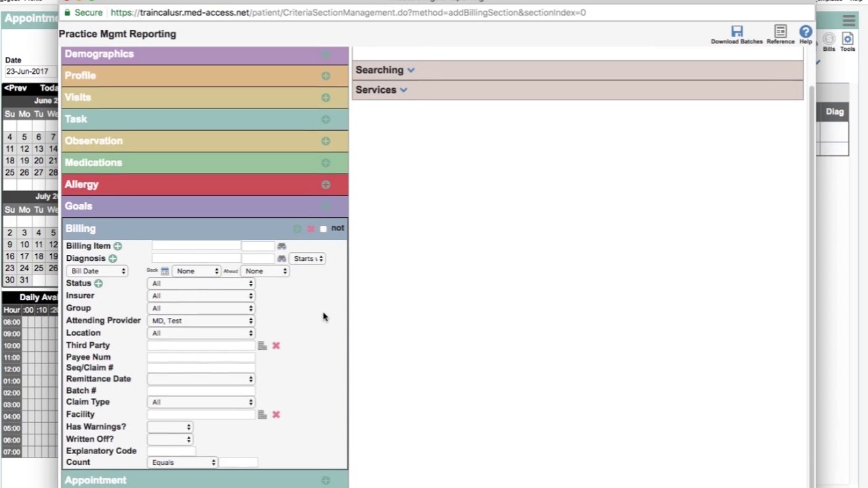The width and height of the screenshot is (868, 488).
Task: Open the Insurer dropdown
Action: click(x=201, y=296)
